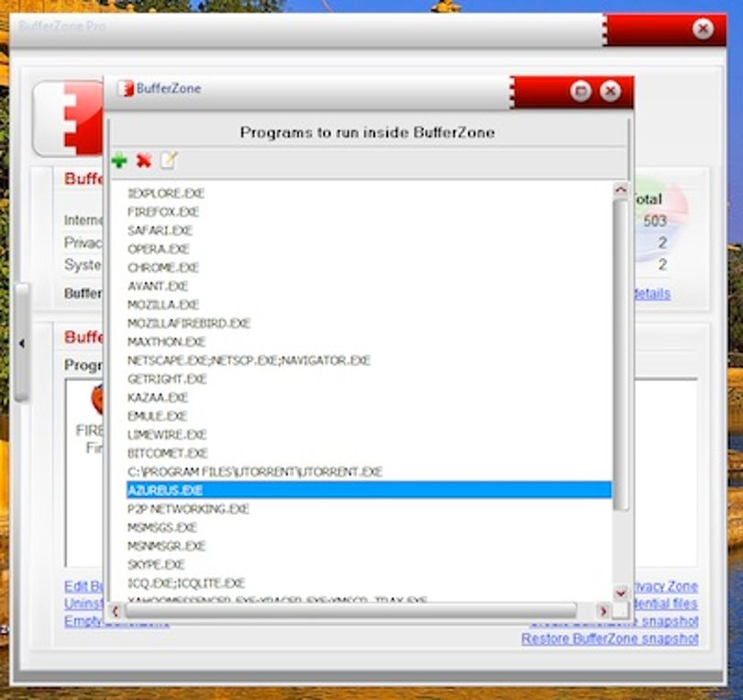Click the list's scroll up arrow
The height and width of the screenshot is (700, 743).
click(621, 191)
